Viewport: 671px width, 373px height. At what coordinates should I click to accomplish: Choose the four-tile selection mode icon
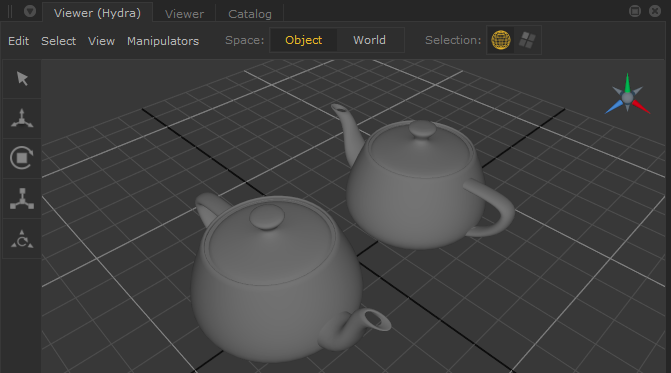tap(527, 40)
